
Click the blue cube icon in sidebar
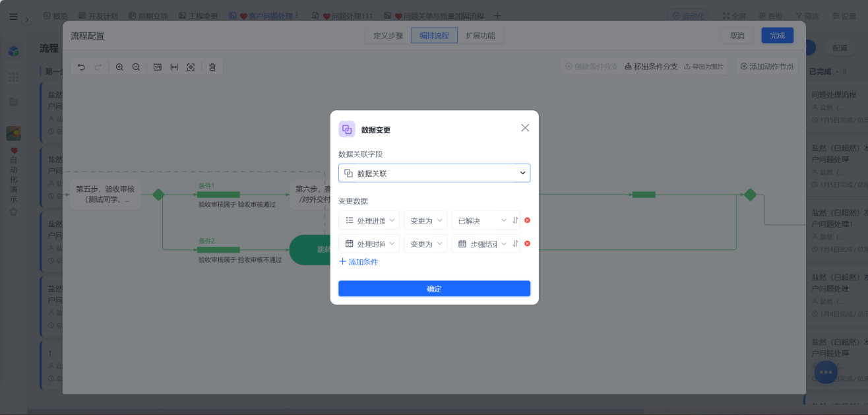tap(13, 51)
